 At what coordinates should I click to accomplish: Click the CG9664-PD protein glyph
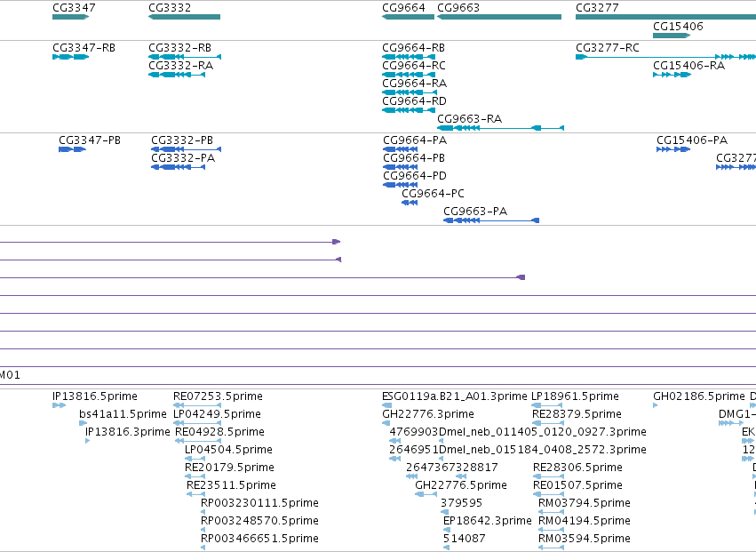click(400, 185)
